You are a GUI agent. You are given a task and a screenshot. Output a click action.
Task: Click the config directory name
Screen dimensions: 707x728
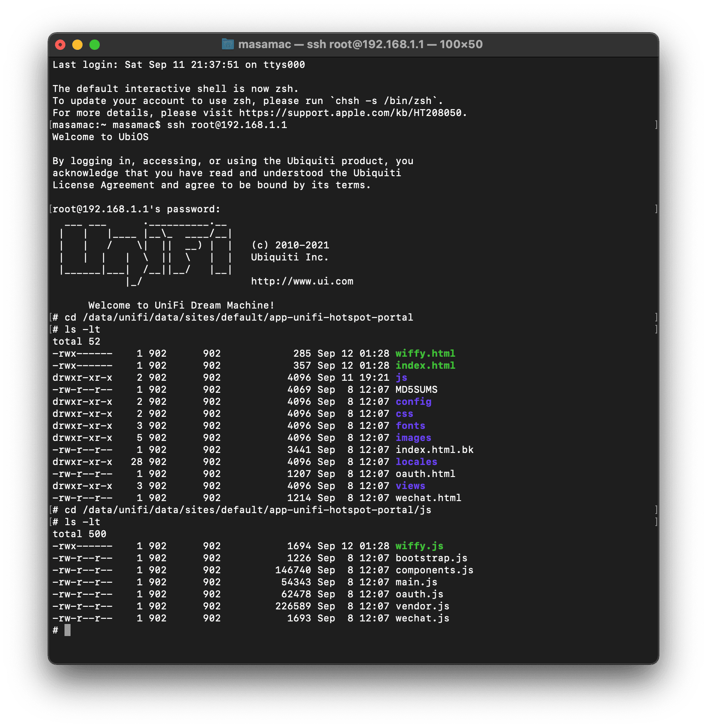[413, 402]
